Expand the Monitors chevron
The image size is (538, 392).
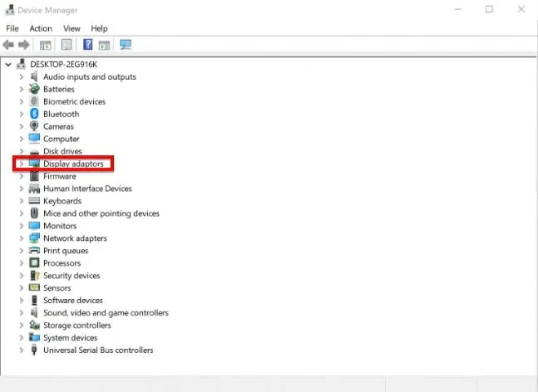[x=22, y=226]
